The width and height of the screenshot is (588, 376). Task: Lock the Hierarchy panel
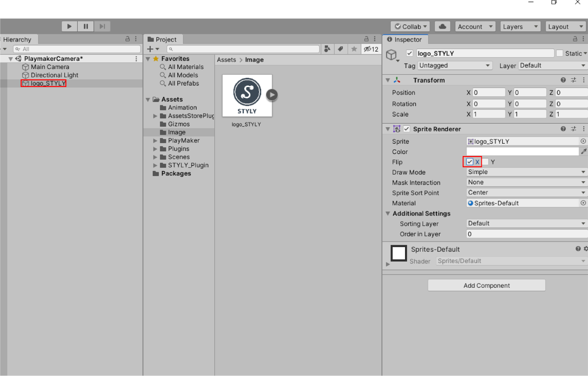click(128, 39)
